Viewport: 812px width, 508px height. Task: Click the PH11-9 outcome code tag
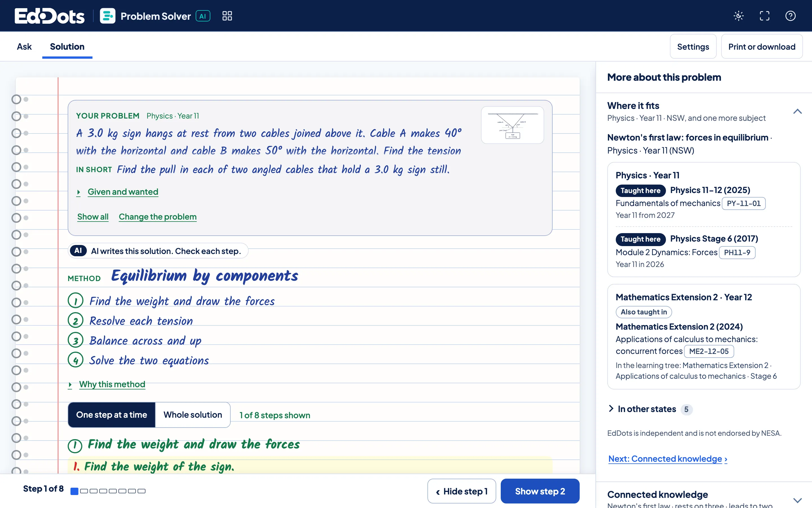[x=737, y=253]
